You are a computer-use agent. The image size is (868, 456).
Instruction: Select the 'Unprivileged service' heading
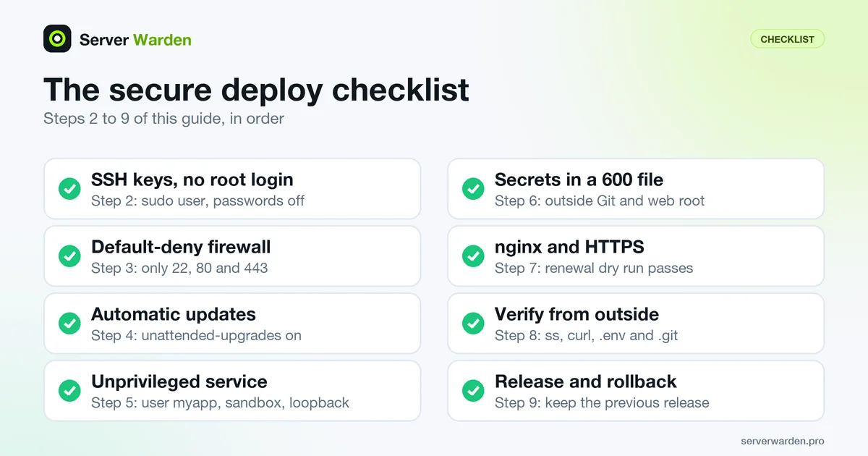[179, 381]
